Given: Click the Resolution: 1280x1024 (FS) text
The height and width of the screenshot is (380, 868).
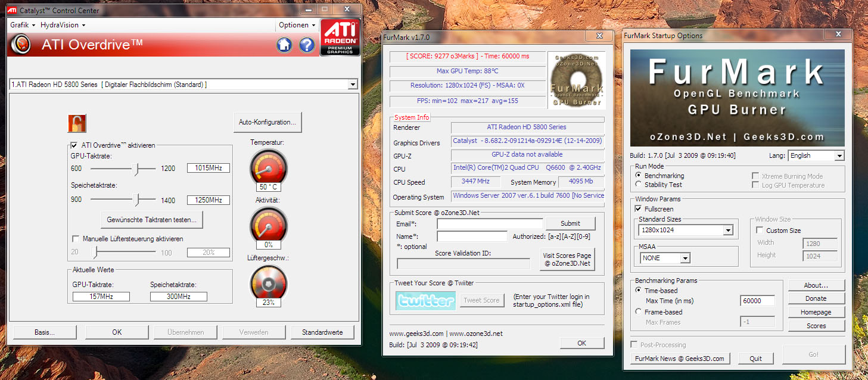Looking at the screenshot, I should click(x=468, y=86).
